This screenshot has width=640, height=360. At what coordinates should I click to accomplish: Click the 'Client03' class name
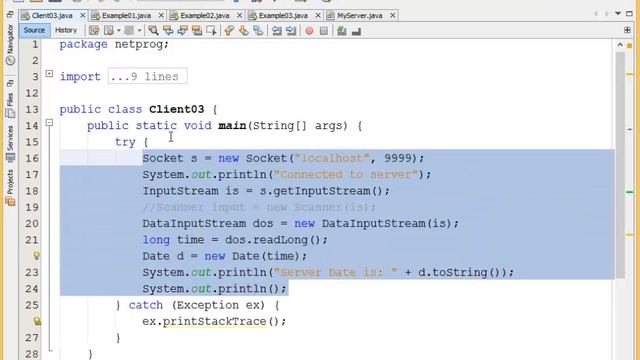tap(176, 109)
